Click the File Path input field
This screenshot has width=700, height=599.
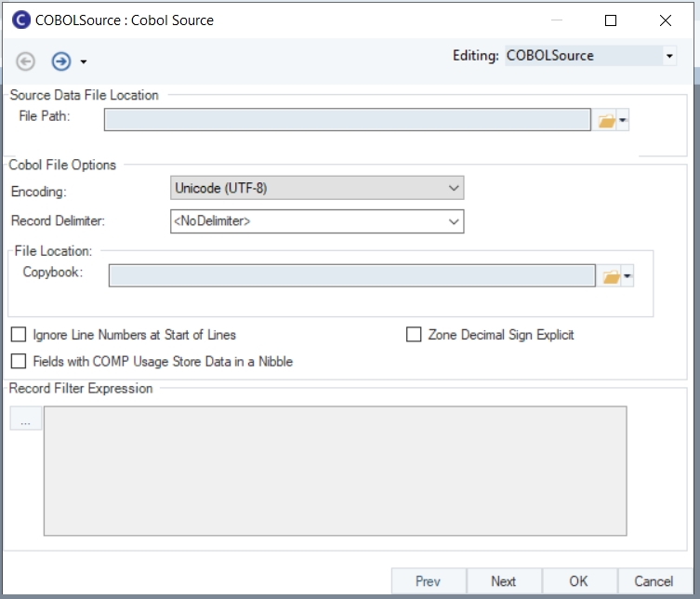(x=347, y=120)
